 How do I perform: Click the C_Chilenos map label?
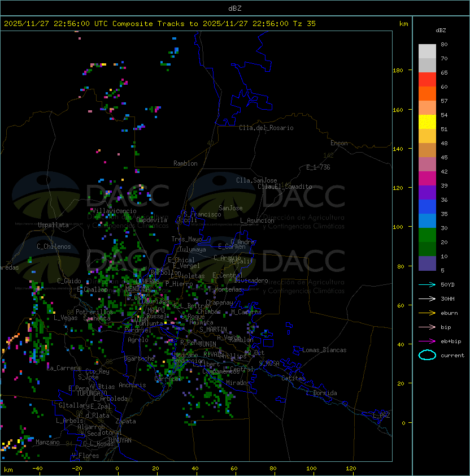click(x=54, y=246)
